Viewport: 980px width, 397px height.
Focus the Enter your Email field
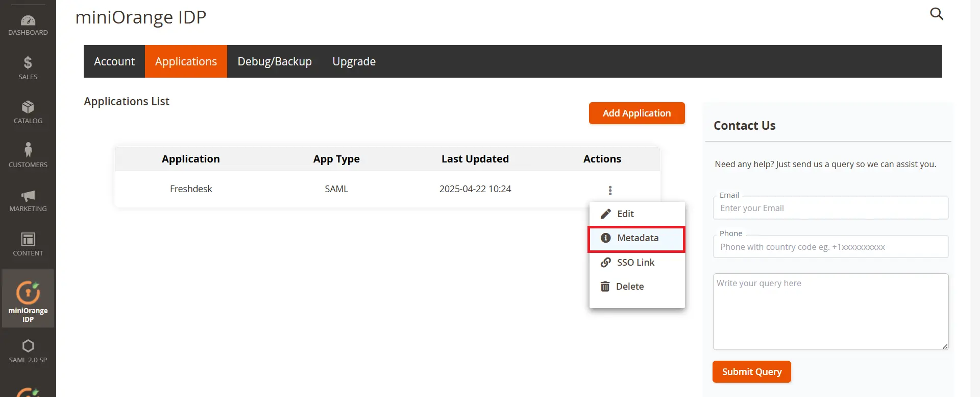tap(830, 208)
